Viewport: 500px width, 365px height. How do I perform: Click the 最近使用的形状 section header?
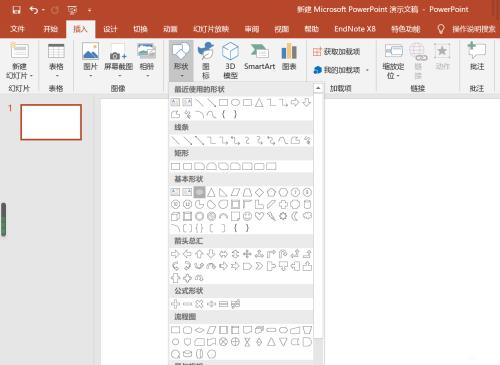(200, 89)
